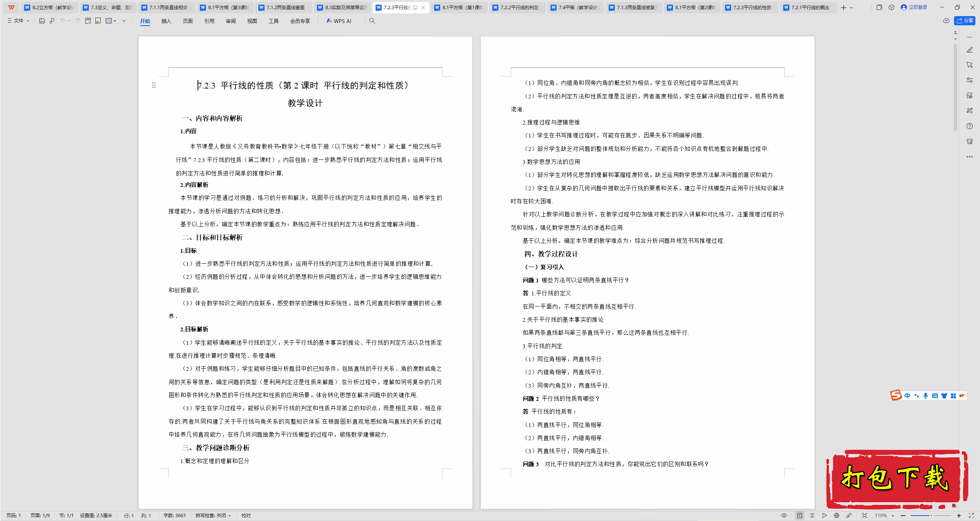980x521 pixels.
Task: Click the full screen icon in status bar
Action: [x=971, y=516]
